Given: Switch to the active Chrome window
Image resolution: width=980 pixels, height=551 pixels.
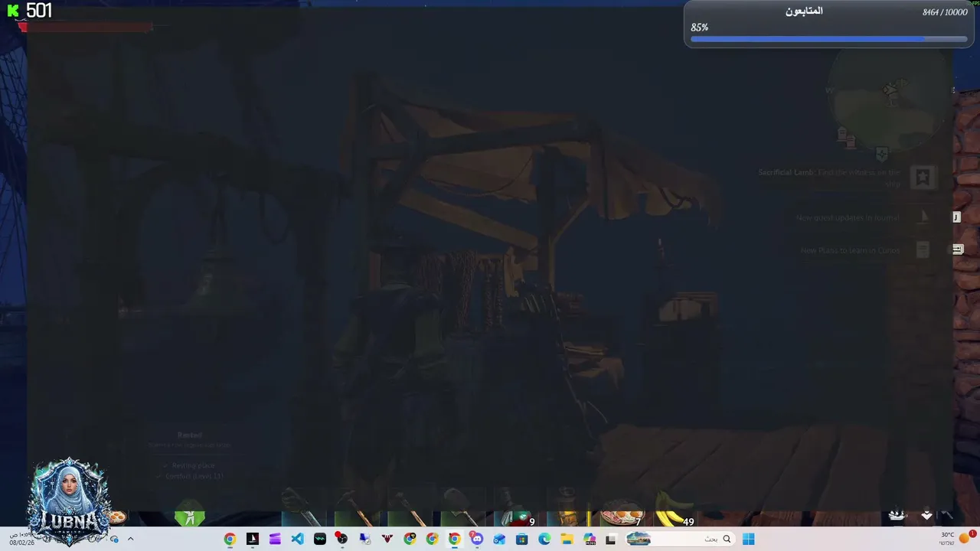Looking at the screenshot, I should (x=455, y=540).
